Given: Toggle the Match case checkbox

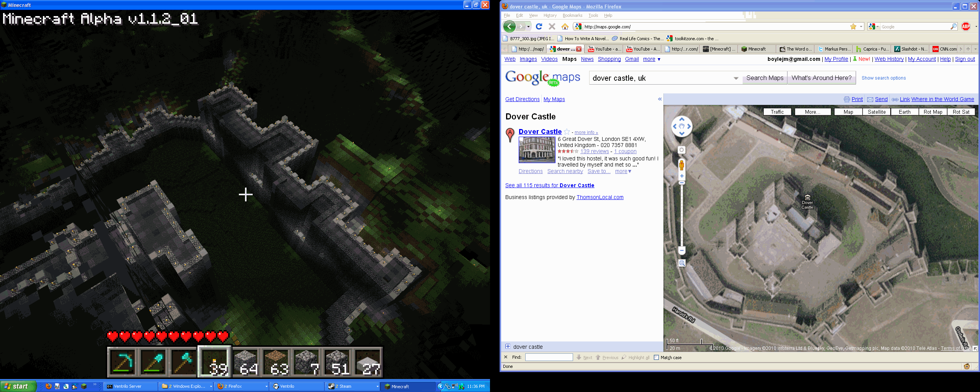Looking at the screenshot, I should 656,357.
